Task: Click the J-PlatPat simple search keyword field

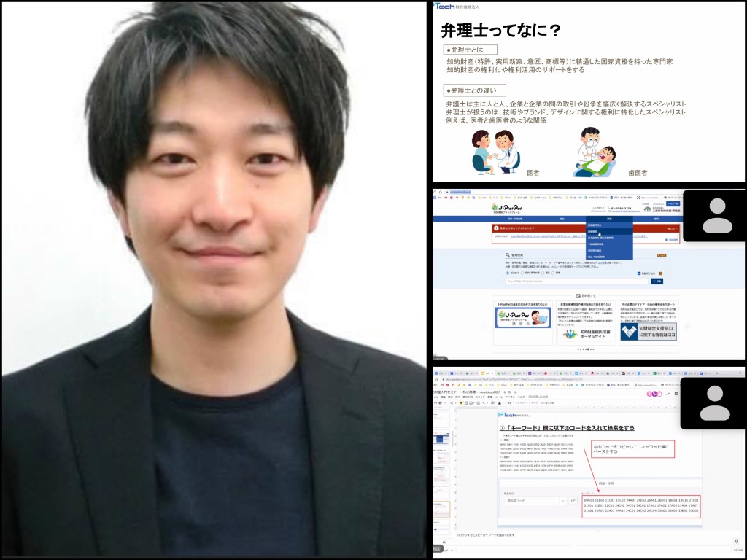Action: point(576,281)
